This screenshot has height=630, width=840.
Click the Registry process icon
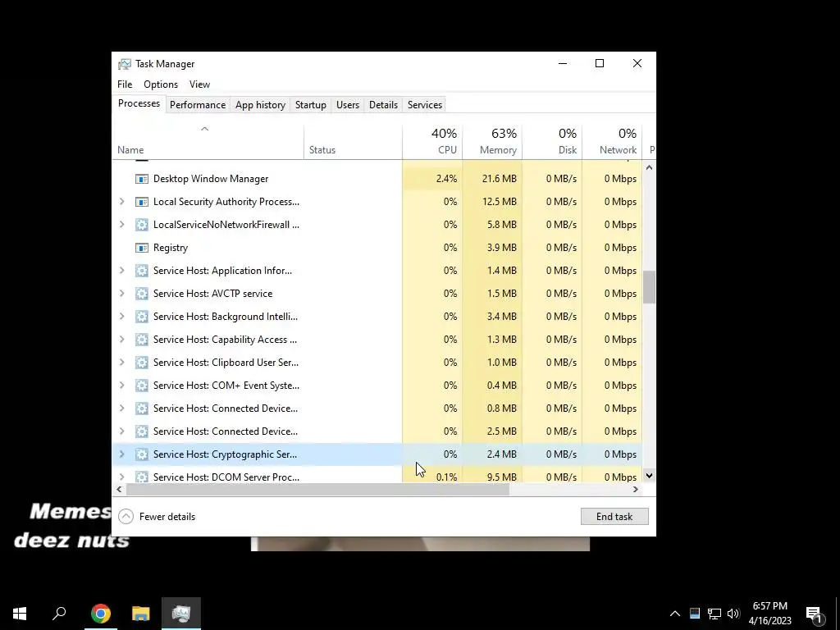click(141, 248)
